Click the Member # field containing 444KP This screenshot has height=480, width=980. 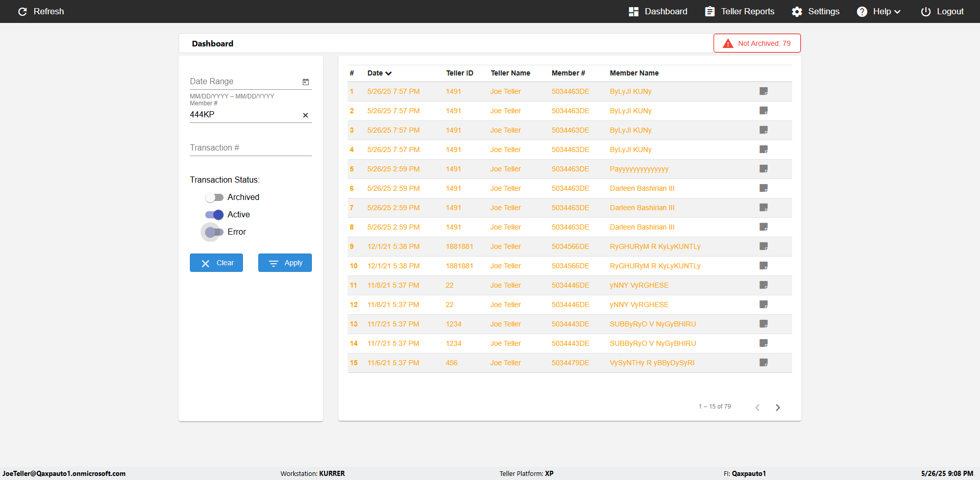coord(245,115)
